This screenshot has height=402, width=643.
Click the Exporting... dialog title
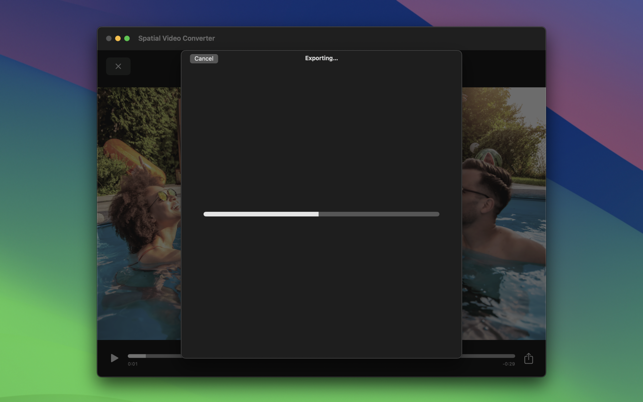click(322, 58)
